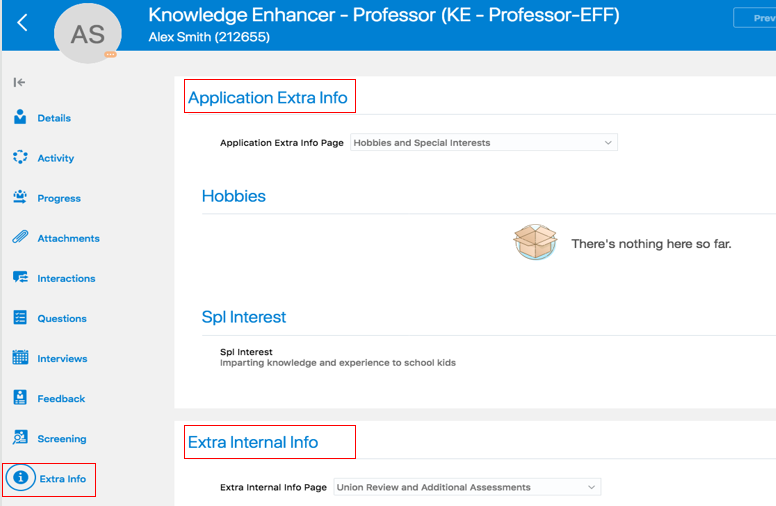
Task: Click the Interactions icon
Action: pyautogui.click(x=20, y=278)
